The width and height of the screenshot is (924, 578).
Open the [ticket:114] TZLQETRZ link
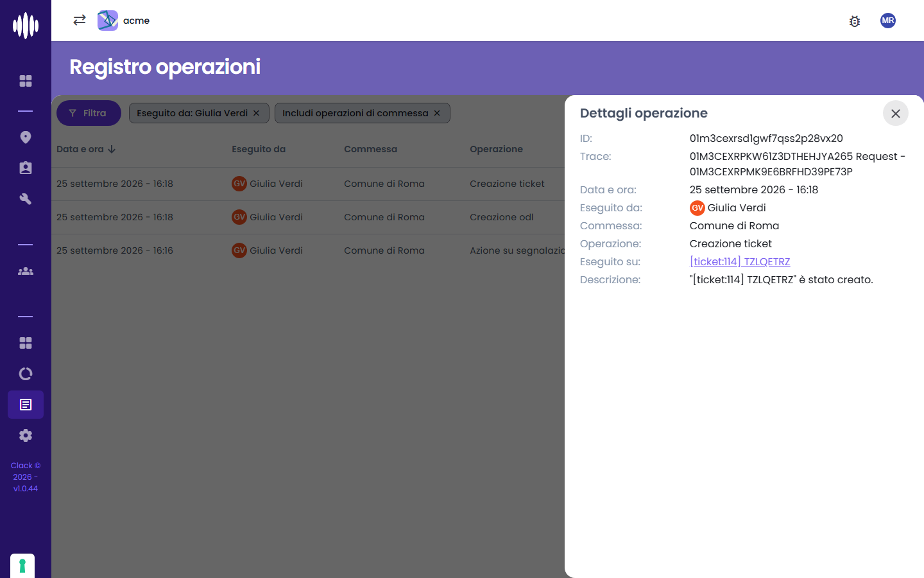tap(740, 261)
